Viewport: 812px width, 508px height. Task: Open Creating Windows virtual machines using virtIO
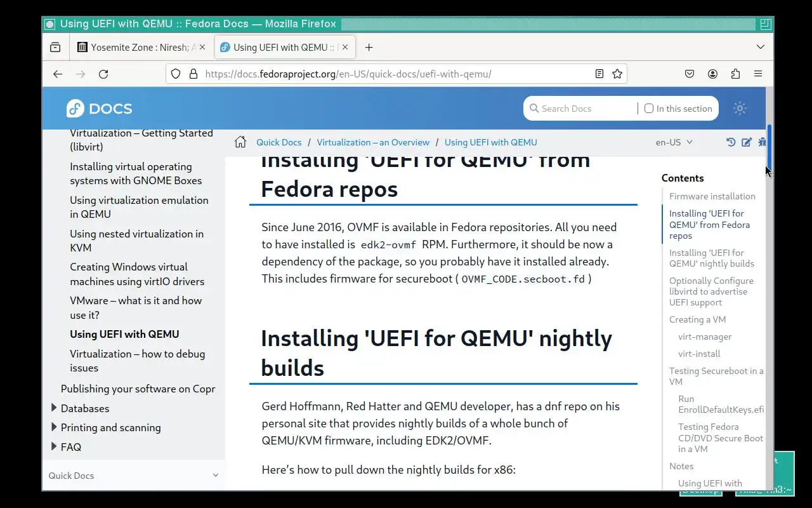(x=137, y=274)
